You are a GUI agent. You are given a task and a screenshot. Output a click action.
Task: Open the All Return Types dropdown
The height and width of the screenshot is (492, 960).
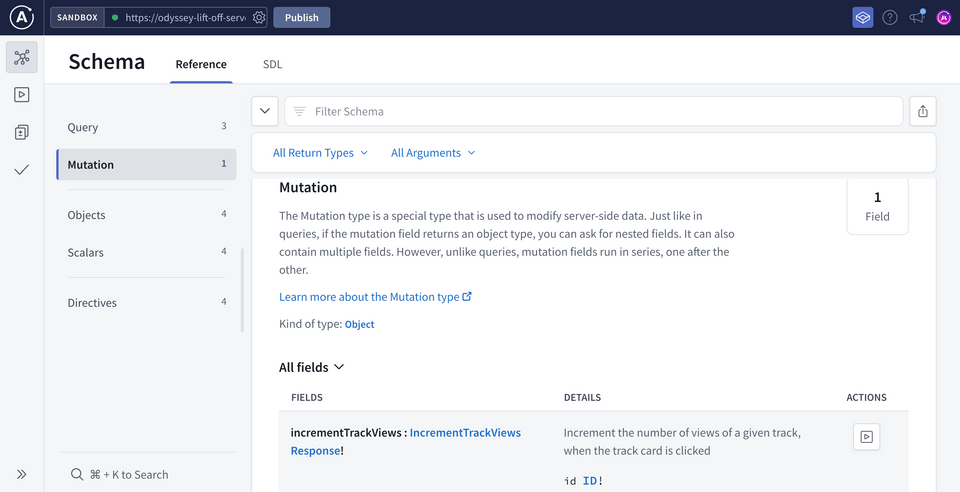(320, 153)
